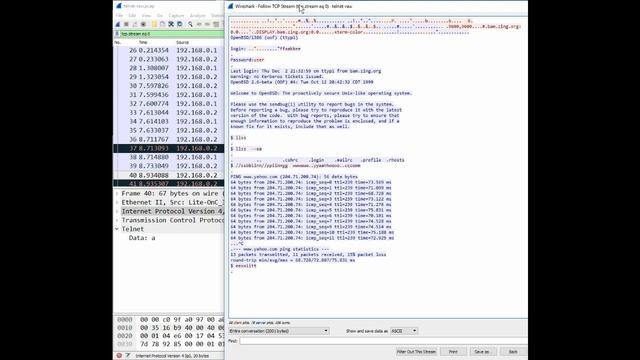The height and width of the screenshot is (360, 640).
Task: Click hex dump row 0010
Action: (171, 328)
